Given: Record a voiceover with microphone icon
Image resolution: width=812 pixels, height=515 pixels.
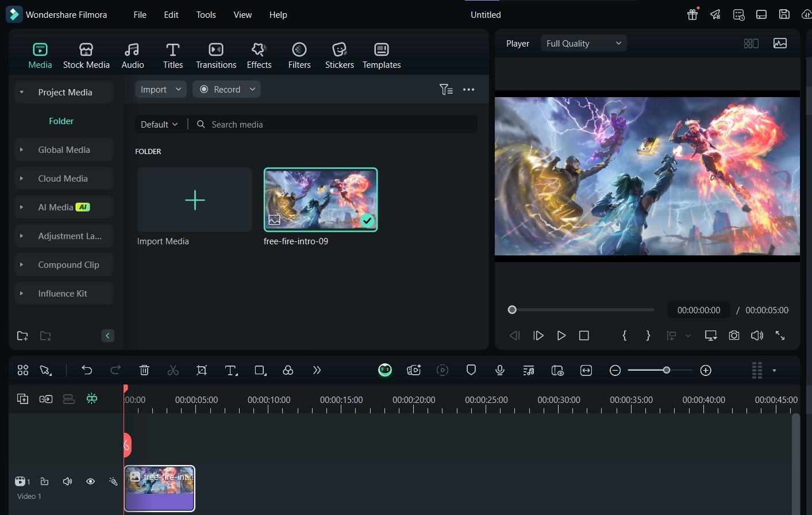Looking at the screenshot, I should tap(500, 370).
